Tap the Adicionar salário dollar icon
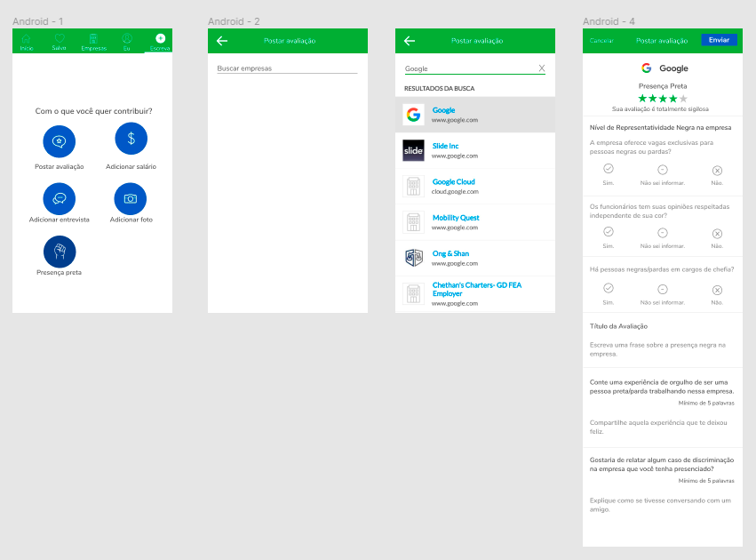The image size is (756, 560). coord(131,139)
